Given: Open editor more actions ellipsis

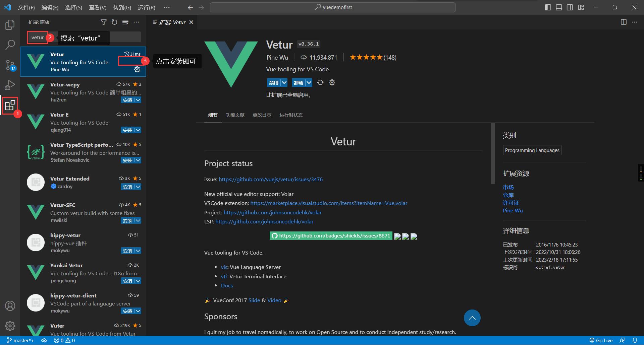Looking at the screenshot, I should click(634, 22).
